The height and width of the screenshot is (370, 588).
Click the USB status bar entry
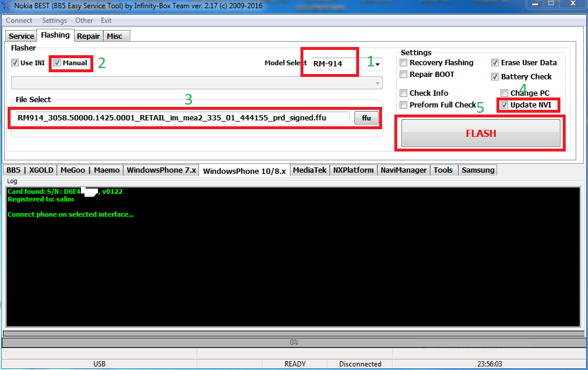click(x=99, y=364)
